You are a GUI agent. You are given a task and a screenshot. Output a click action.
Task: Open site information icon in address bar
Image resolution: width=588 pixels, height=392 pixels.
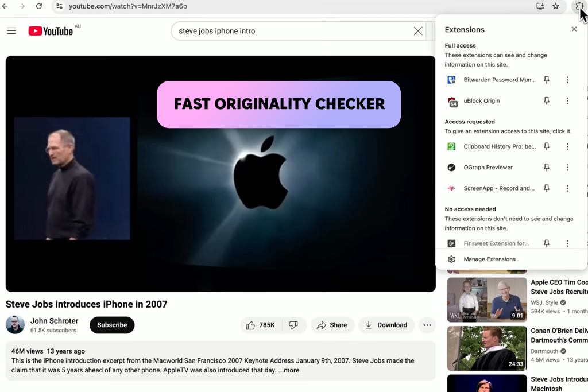(x=59, y=6)
